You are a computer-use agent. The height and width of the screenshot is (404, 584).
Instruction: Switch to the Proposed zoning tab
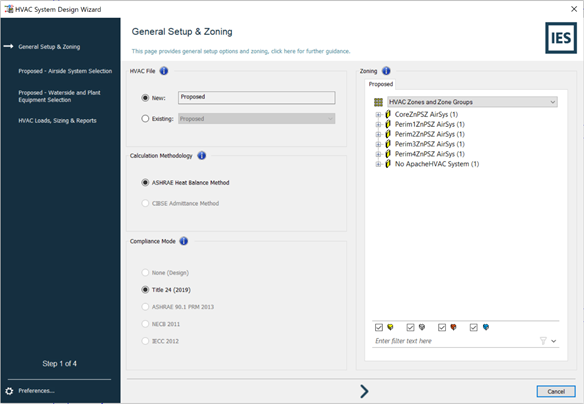point(381,84)
